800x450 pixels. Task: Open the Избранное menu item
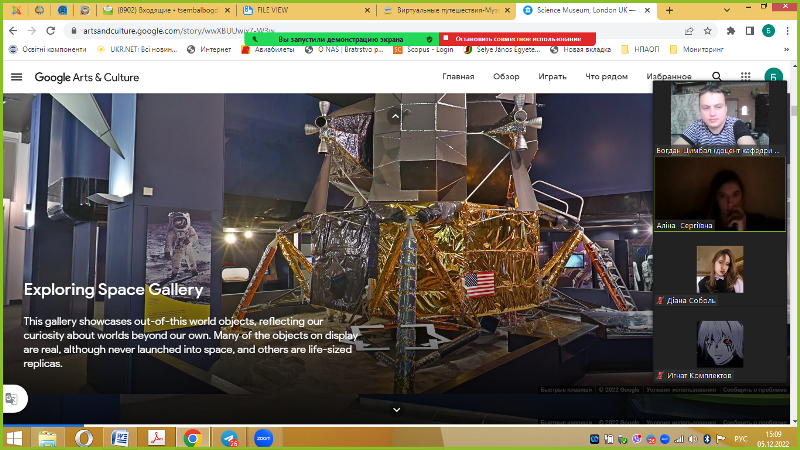click(x=669, y=77)
